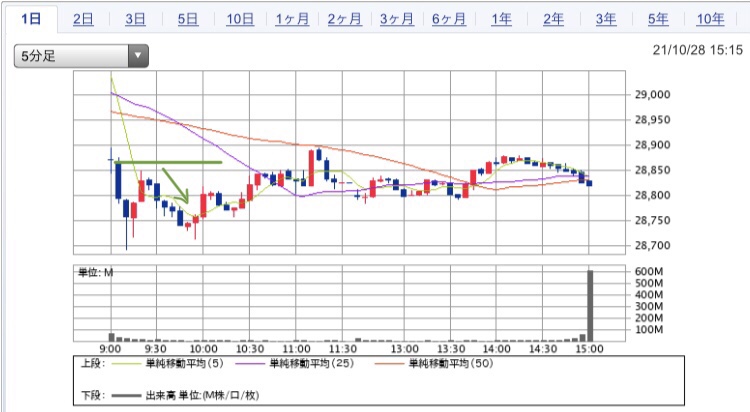750x412 pixels.
Task: Click the 28,850 price axis label
Action: (652, 170)
